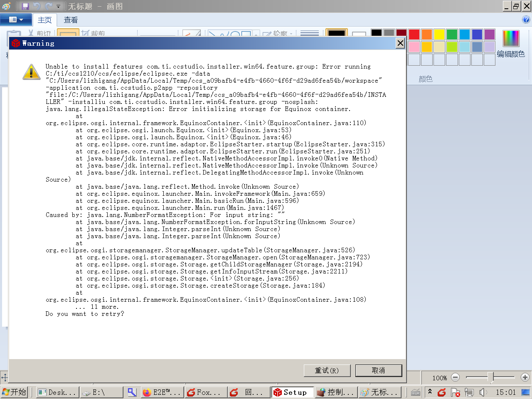Click the 取消 cancel button

point(378,370)
